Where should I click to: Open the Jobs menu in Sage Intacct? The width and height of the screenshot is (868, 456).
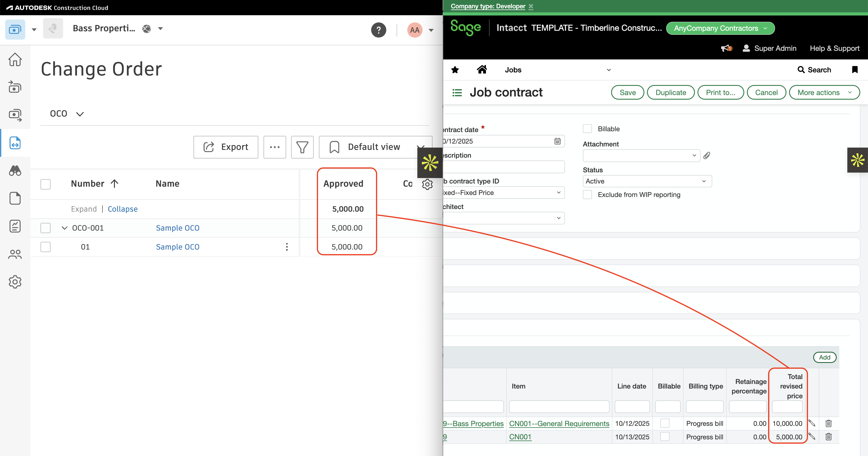tap(513, 70)
